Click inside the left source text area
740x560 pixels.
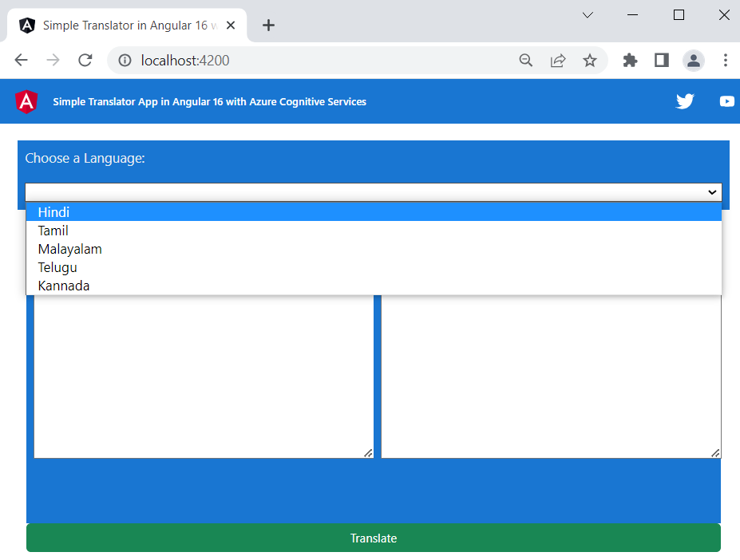[x=204, y=377]
